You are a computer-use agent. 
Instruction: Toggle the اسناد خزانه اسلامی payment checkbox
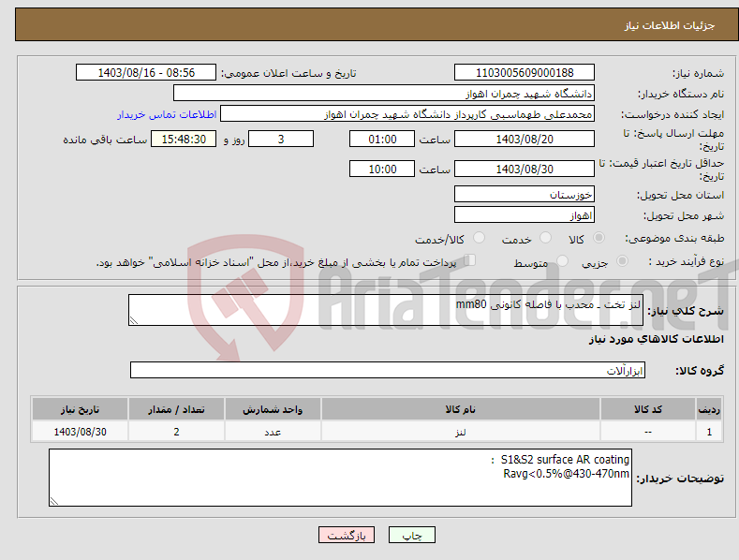click(x=470, y=260)
